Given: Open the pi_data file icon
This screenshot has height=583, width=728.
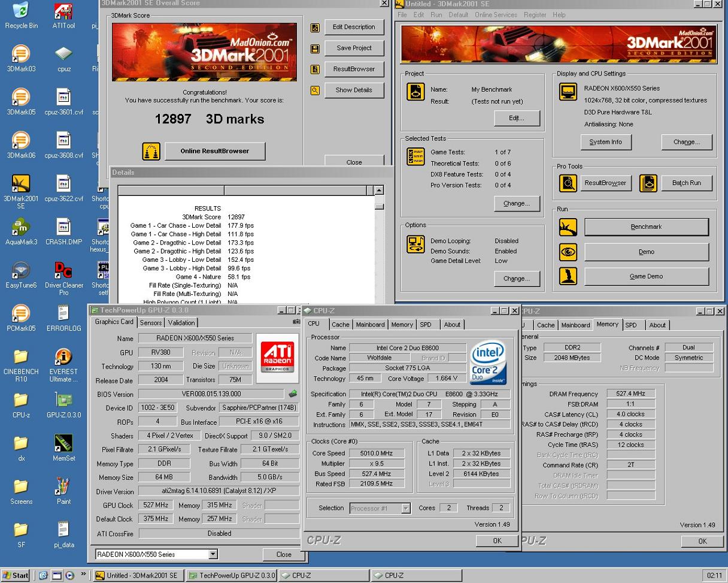Looking at the screenshot, I should 63,534.
